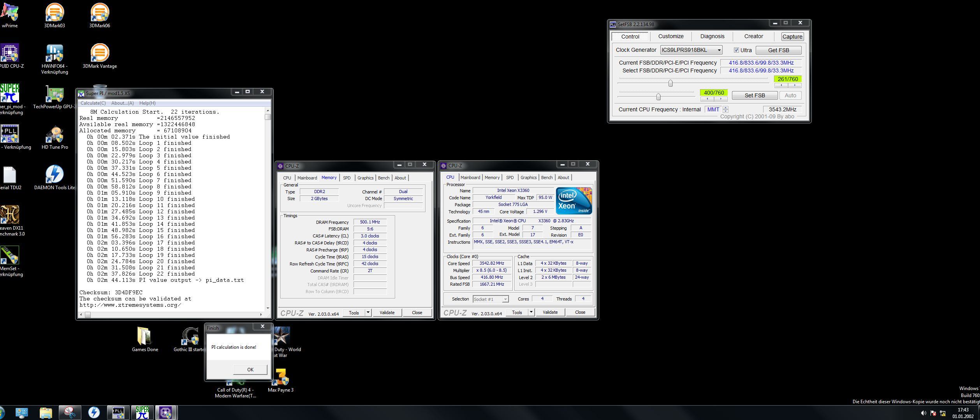The width and height of the screenshot is (980, 420).
Task: Select Graphics tab in CPU-Z Memory window
Action: click(x=365, y=178)
